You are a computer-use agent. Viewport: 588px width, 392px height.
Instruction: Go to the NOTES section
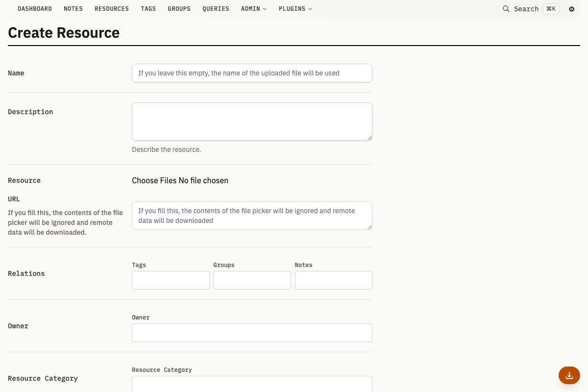[73, 8]
